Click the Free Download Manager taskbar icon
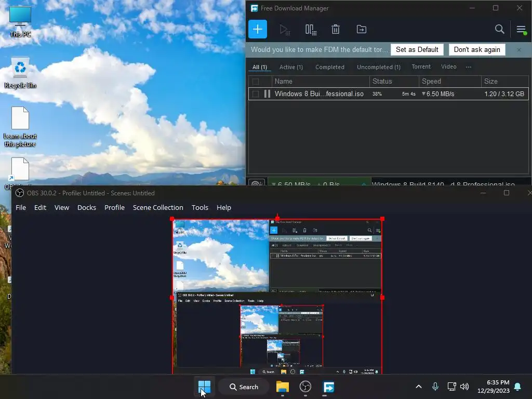This screenshot has width=532, height=399. click(x=328, y=387)
